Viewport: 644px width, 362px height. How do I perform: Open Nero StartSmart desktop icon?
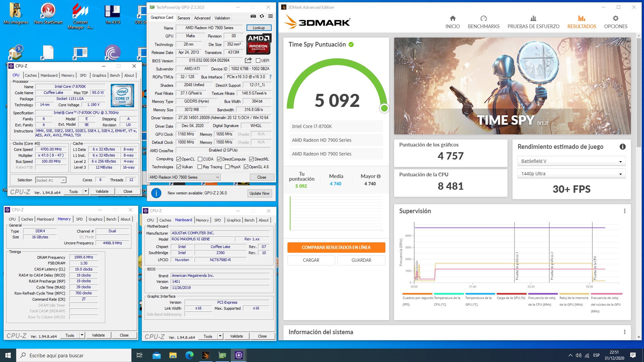coord(48,14)
